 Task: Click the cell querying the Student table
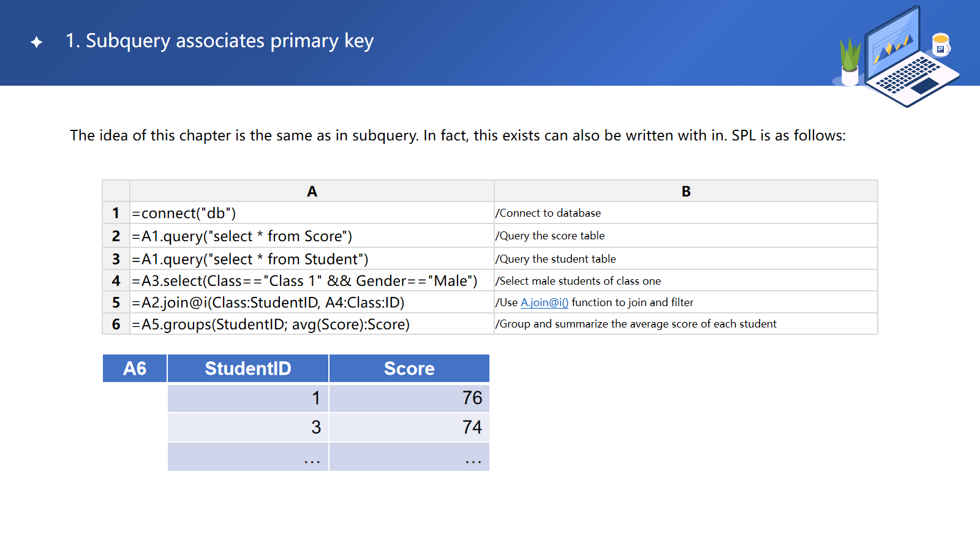click(x=311, y=259)
